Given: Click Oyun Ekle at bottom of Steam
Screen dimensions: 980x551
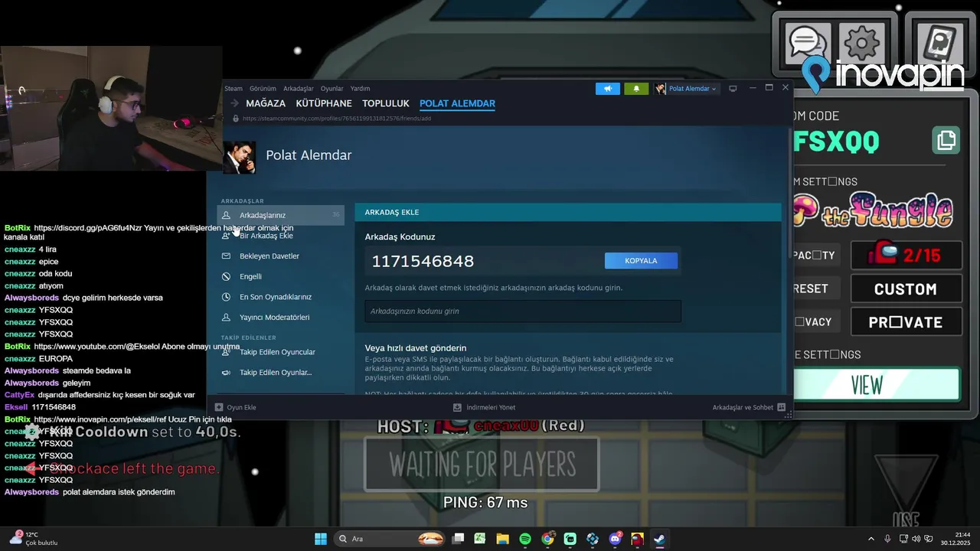Looking at the screenshot, I should (x=236, y=407).
